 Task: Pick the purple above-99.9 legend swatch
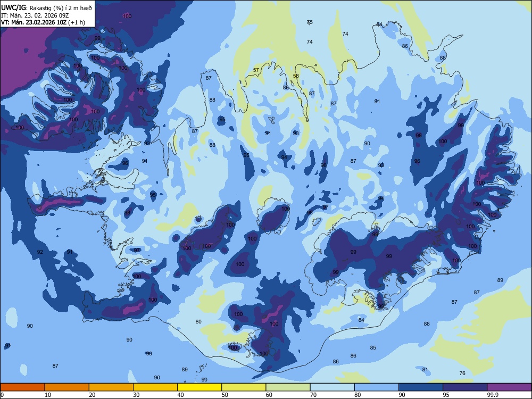[509, 387]
